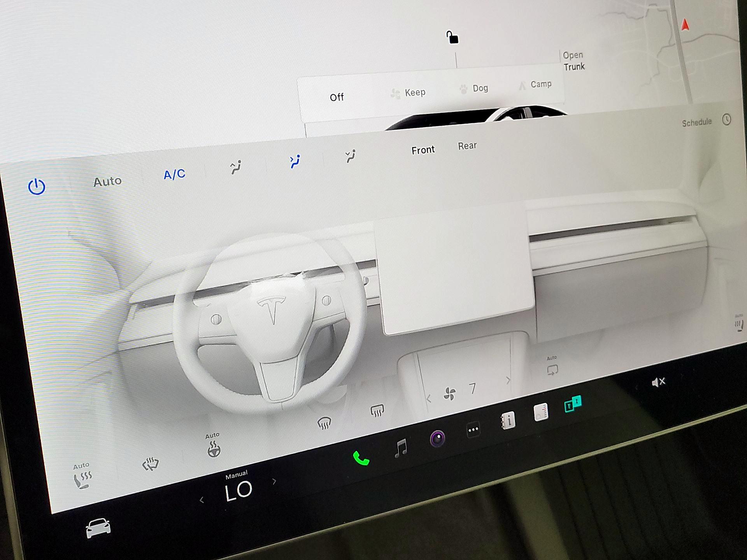747x560 pixels.
Task: Open vehicle controls car icon
Action: click(x=98, y=528)
